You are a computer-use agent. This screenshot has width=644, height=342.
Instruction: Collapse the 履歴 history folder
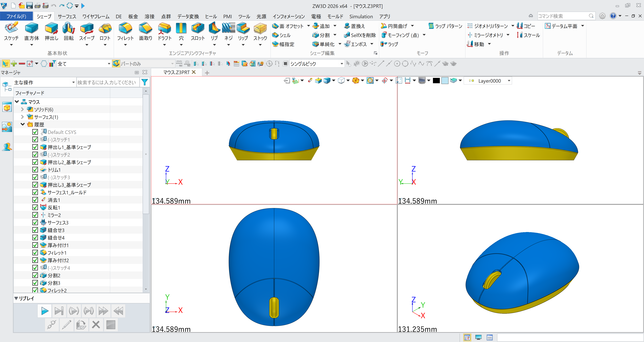22,124
